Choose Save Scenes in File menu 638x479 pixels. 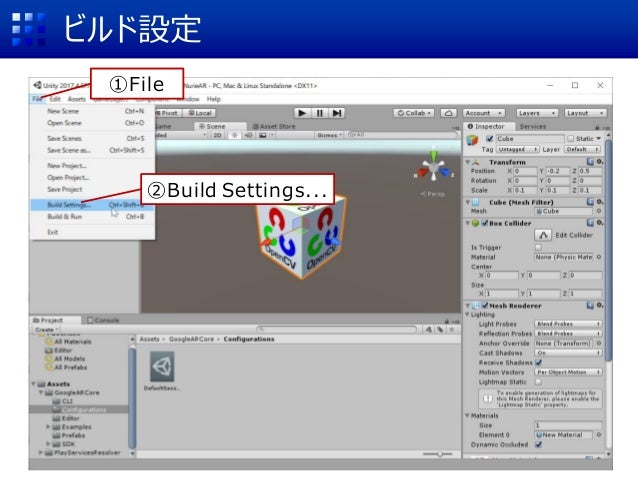(93, 138)
